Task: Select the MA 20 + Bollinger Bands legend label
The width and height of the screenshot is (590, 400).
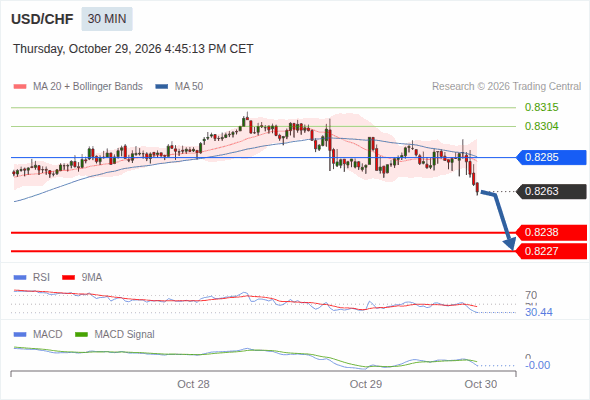Action: tap(88, 87)
